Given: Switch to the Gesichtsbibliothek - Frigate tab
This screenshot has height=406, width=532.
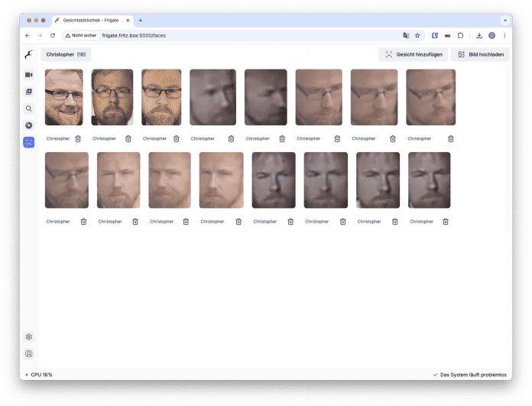Looking at the screenshot, I should point(92,21).
